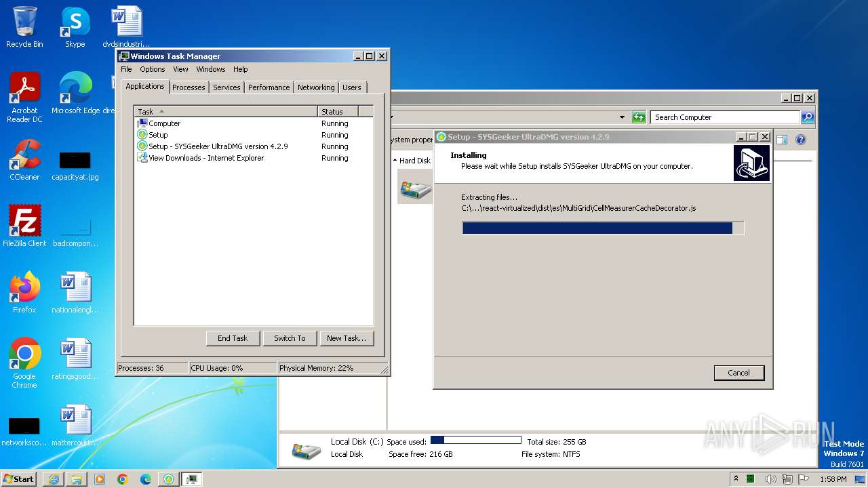The image size is (868, 488).
Task: Cancel the UltraDMG installation
Action: click(x=739, y=373)
